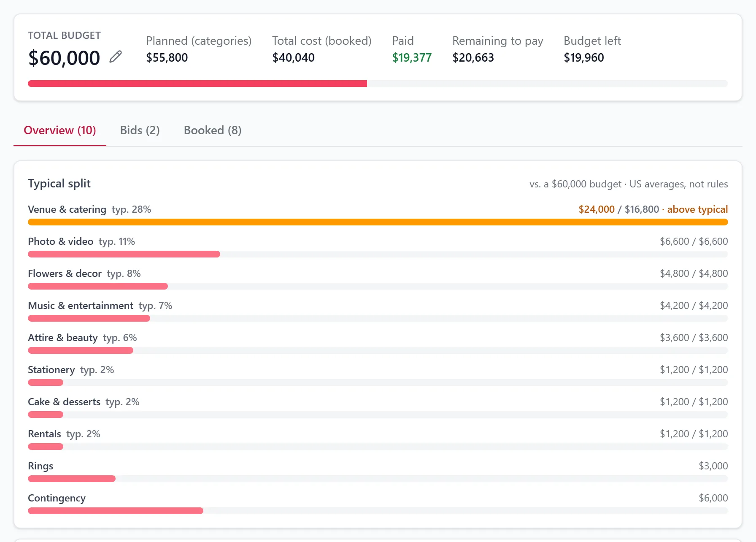Click the pencil edit icon beside $60,000
This screenshot has width=756, height=542.
116,57
